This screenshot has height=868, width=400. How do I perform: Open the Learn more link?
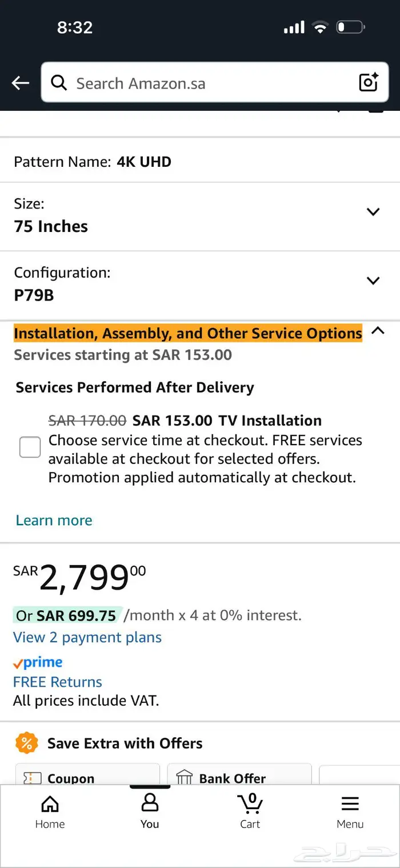pyautogui.click(x=54, y=520)
